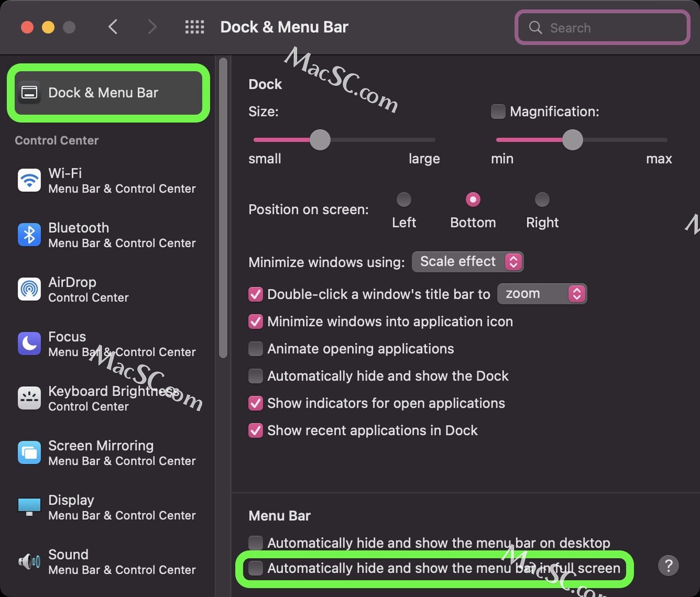Viewport: 700px width, 597px height.
Task: Click the red close window button
Action: click(x=27, y=27)
